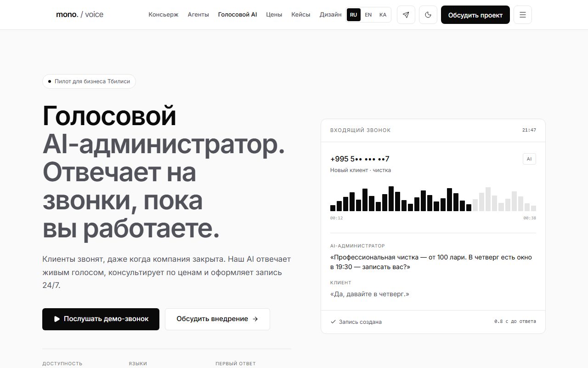Click the Обсудить внедрение button

[217, 319]
